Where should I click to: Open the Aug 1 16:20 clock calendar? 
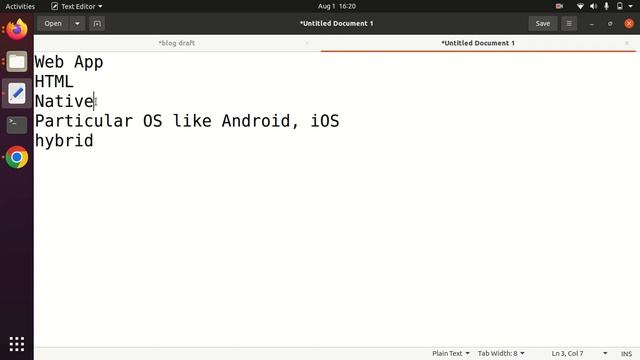(337, 6)
